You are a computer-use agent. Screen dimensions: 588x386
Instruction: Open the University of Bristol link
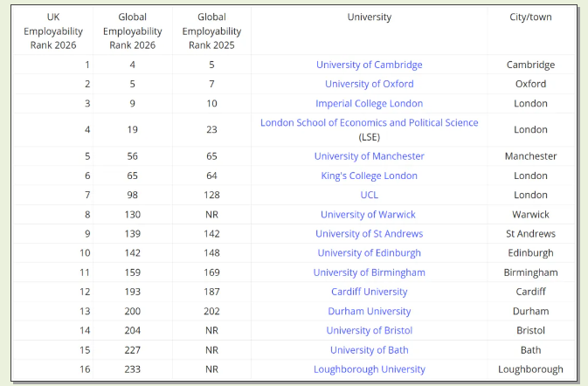(369, 330)
